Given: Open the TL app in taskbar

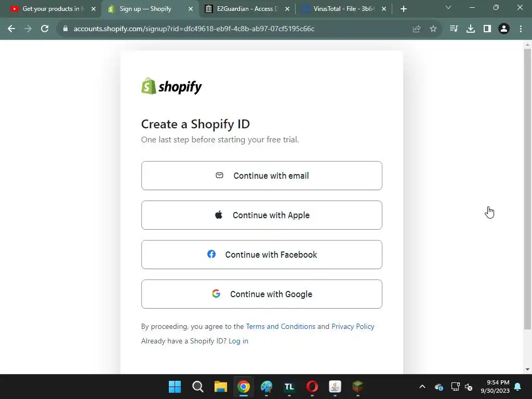Looking at the screenshot, I should (289, 387).
